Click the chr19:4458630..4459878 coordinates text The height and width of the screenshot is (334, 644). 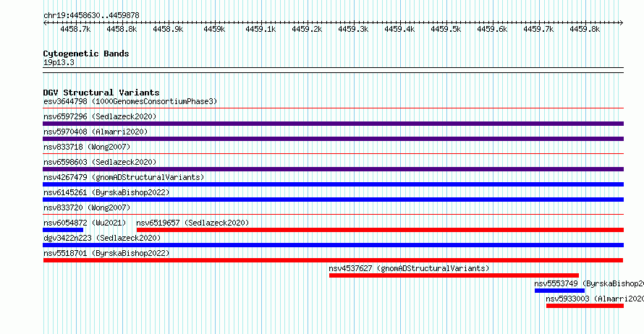coord(91,15)
